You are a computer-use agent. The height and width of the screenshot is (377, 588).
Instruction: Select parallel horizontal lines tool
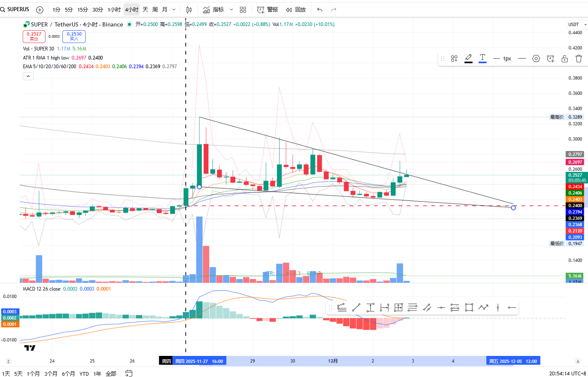tap(413, 307)
